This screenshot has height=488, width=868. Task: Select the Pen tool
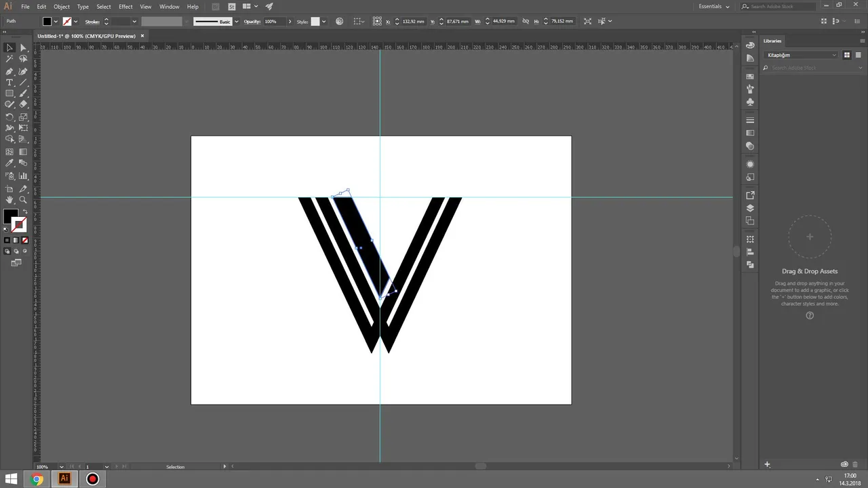9,70
